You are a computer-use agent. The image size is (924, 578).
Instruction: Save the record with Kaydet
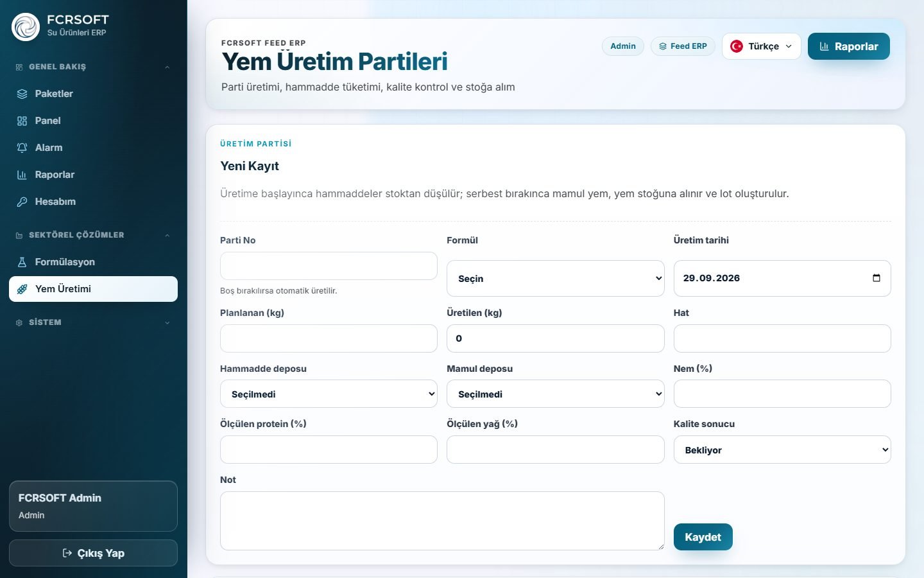703,537
